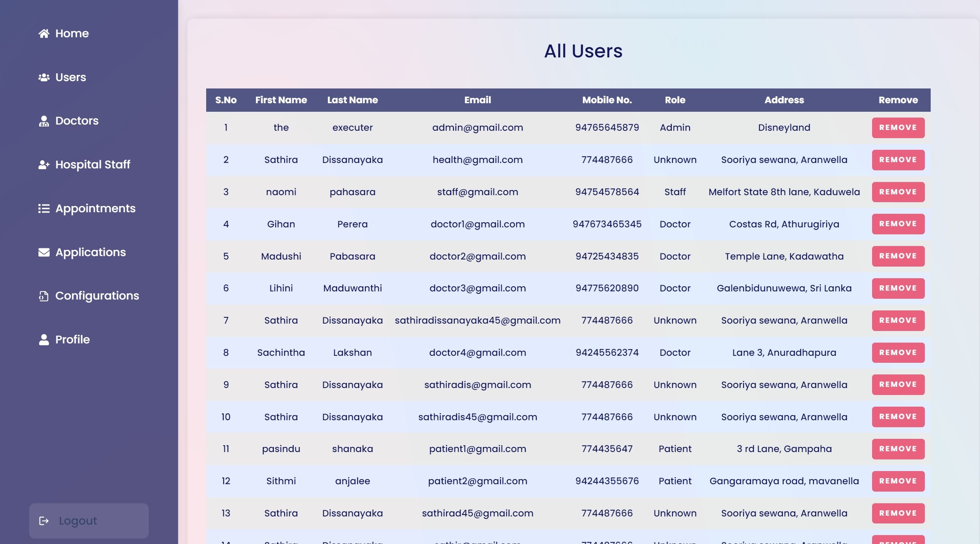Image resolution: width=980 pixels, height=544 pixels.
Task: Click S.No column header to sort
Action: pos(226,100)
